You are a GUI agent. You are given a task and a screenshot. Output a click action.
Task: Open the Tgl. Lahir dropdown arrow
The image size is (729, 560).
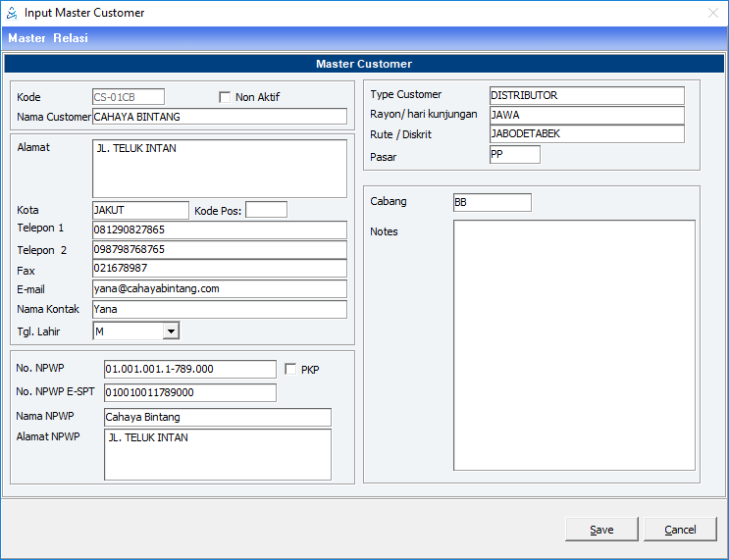pyautogui.click(x=172, y=331)
